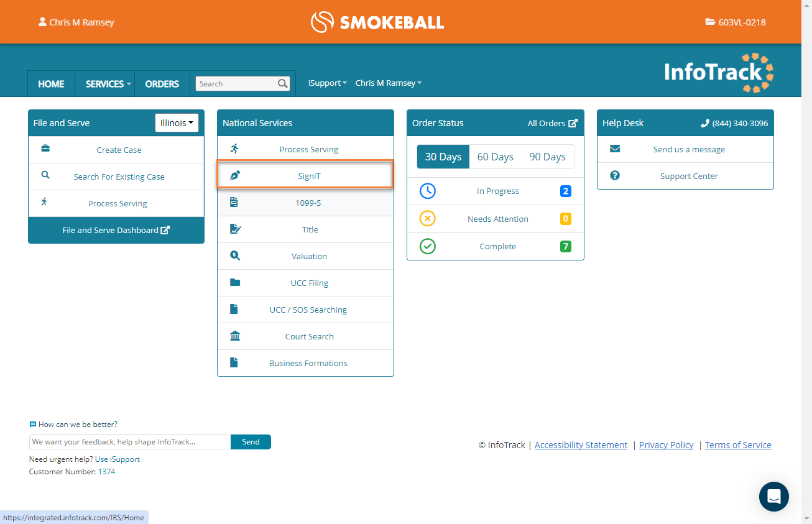Viewport: 812px width, 524px height.
Task: Open the File and Serve Dashboard
Action: click(116, 230)
